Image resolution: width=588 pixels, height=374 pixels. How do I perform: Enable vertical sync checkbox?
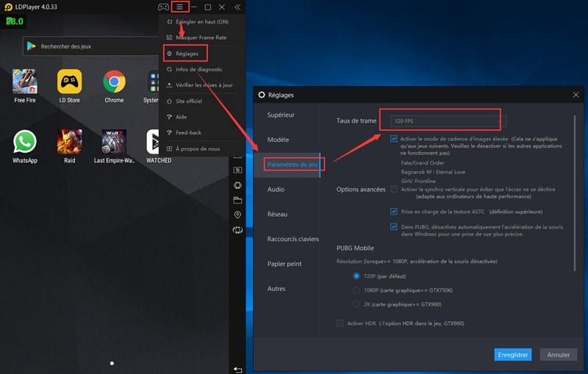pyautogui.click(x=393, y=190)
